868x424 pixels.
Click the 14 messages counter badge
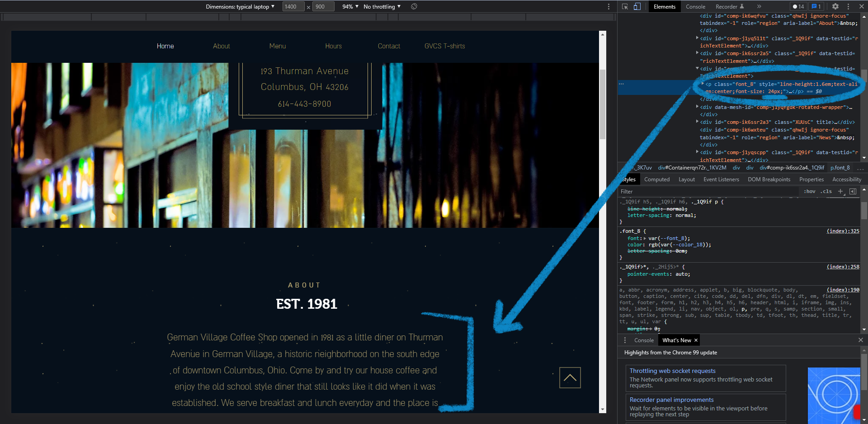tap(798, 6)
